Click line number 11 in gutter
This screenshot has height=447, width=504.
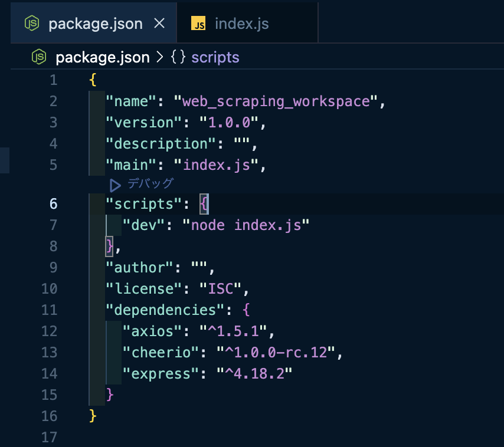[49, 310]
